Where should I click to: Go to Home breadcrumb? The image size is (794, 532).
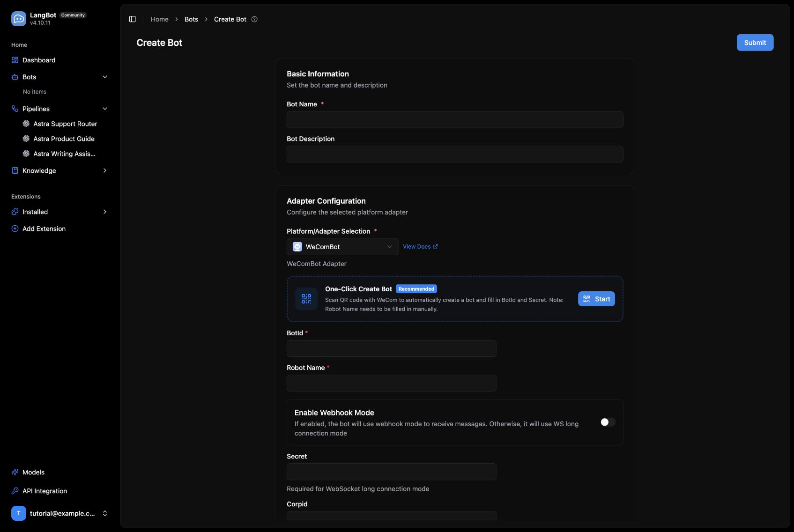160,19
